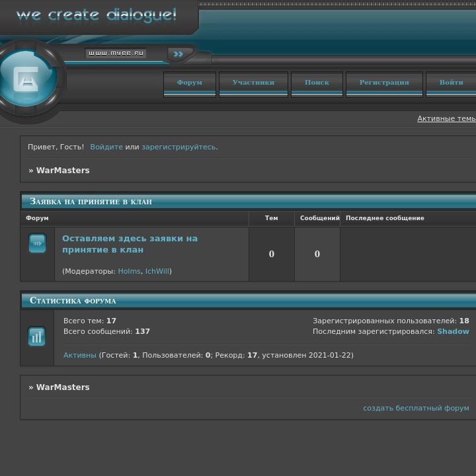
Task: Open the last registered user Shadow
Action: pyautogui.click(x=453, y=331)
